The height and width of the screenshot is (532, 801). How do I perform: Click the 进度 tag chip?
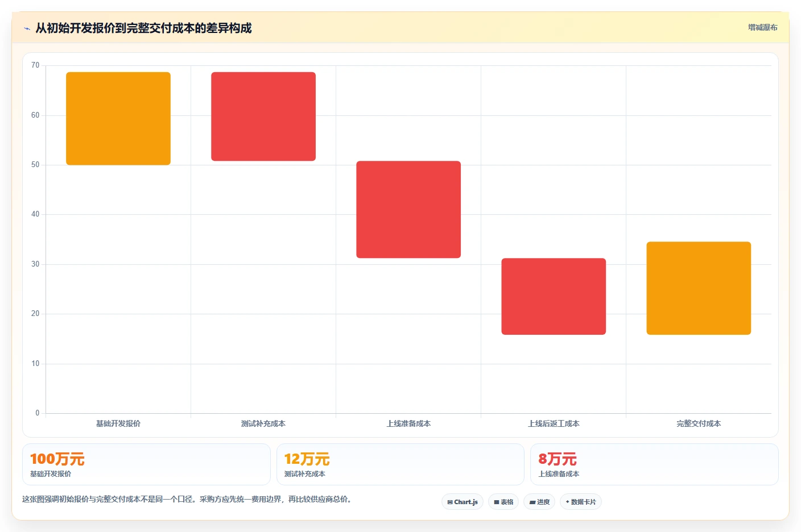point(539,502)
